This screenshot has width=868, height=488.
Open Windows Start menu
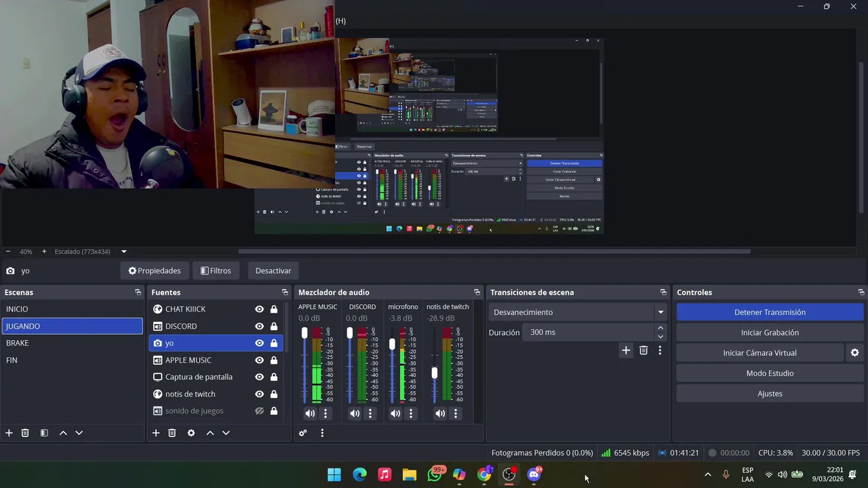pyautogui.click(x=334, y=474)
